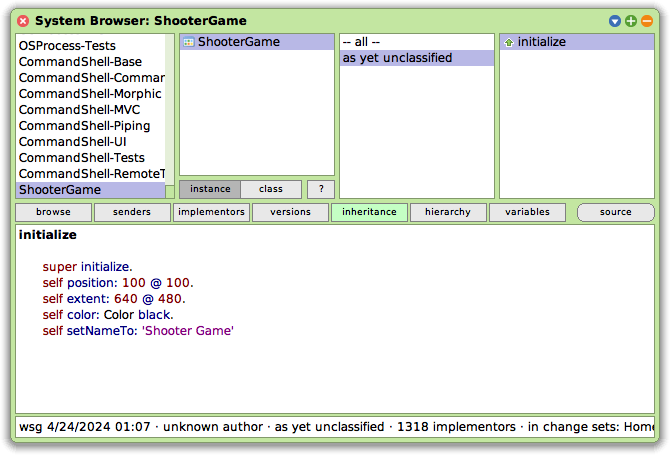
Task: Select CommandShell-Morphic category
Action: [90, 94]
